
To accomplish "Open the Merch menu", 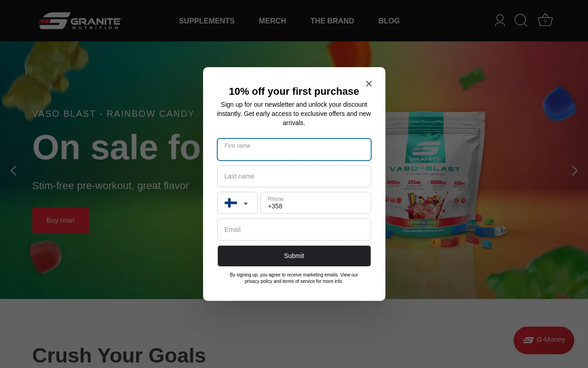I will pyautogui.click(x=272, y=21).
